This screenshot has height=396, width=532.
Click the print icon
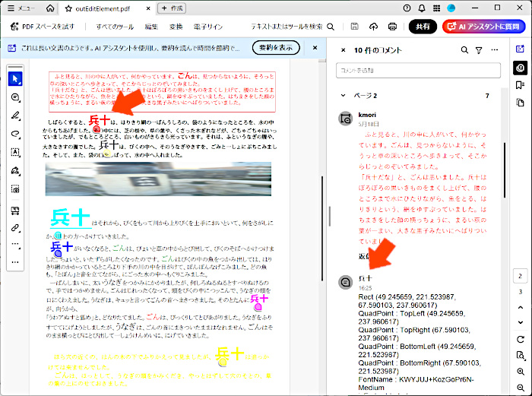coord(393,27)
